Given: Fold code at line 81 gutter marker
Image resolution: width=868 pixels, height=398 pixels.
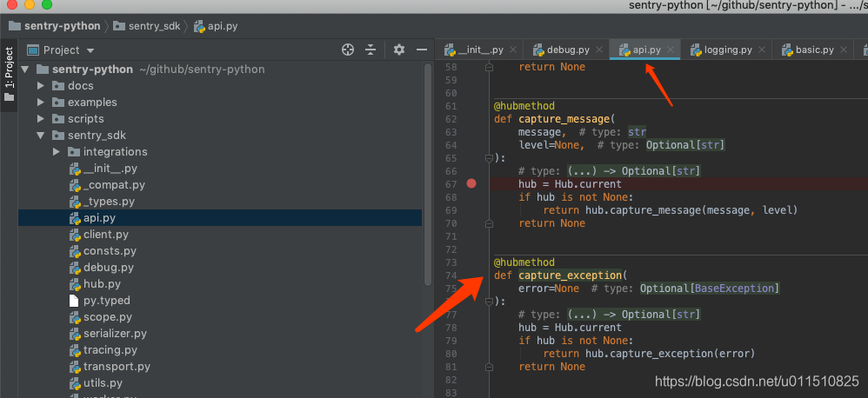Looking at the screenshot, I should click(x=489, y=367).
